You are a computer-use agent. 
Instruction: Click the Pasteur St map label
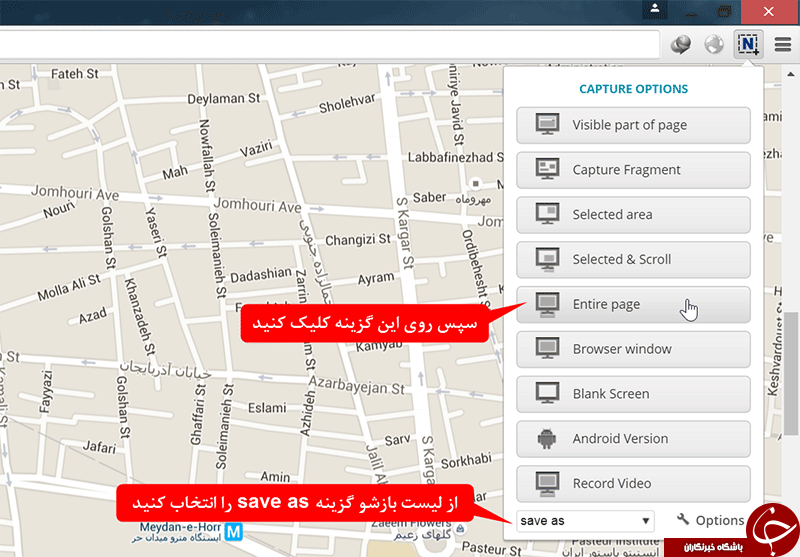pos(491,549)
